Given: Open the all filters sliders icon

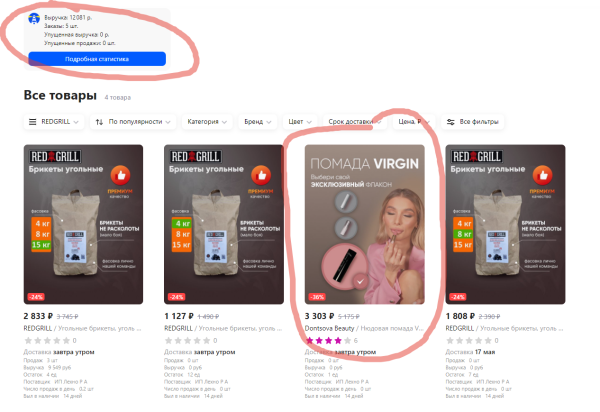Looking at the screenshot, I should coord(451,122).
